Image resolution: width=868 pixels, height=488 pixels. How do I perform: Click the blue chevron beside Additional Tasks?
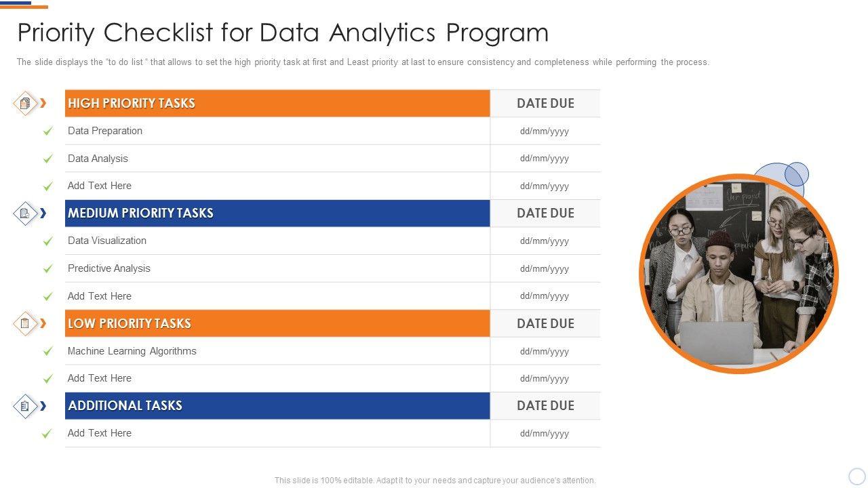tap(43, 406)
